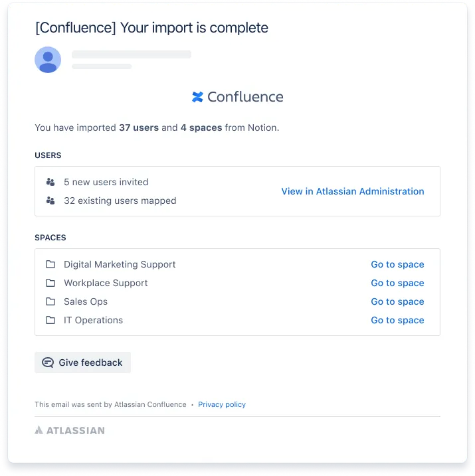The image size is (475, 476).
Task: Click the speech bubble icon in Give feedback
Action: 48,362
